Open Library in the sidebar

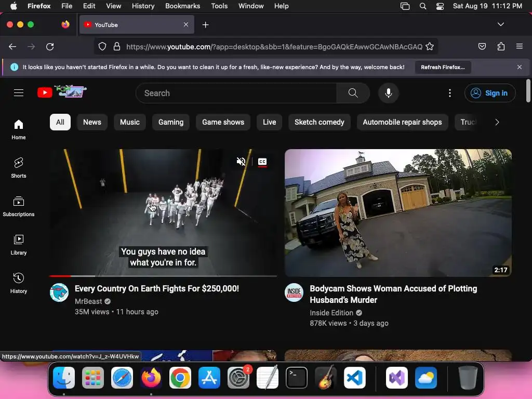pyautogui.click(x=19, y=245)
